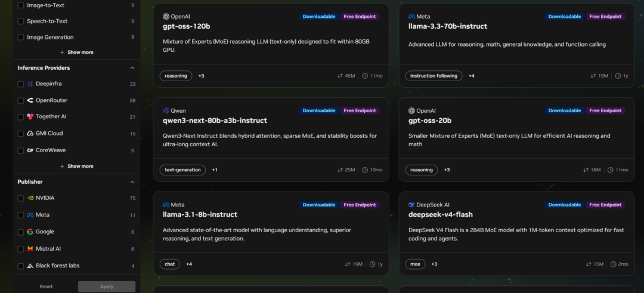Expand +3 tags on gpt-oss-120b card
This screenshot has width=644, height=293.
click(x=202, y=76)
